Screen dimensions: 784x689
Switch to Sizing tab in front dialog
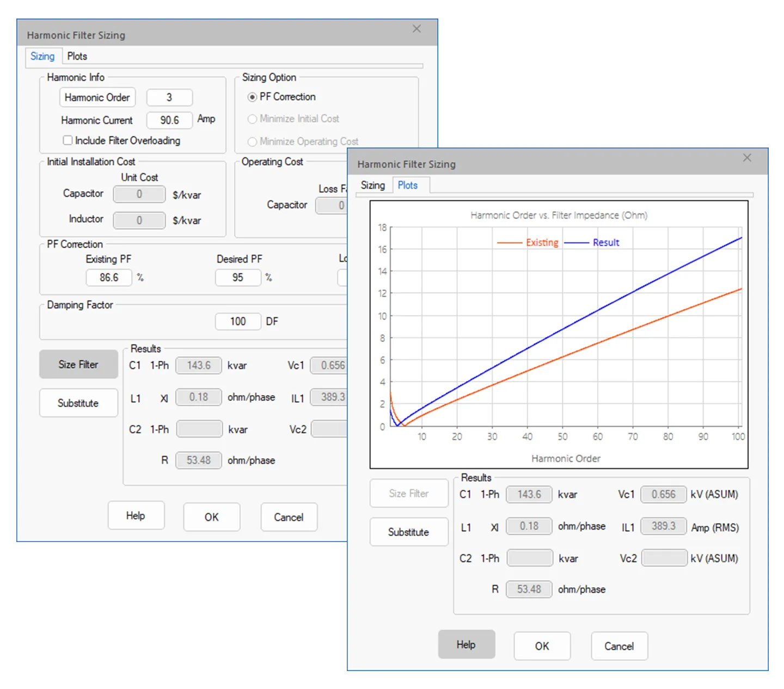point(372,185)
